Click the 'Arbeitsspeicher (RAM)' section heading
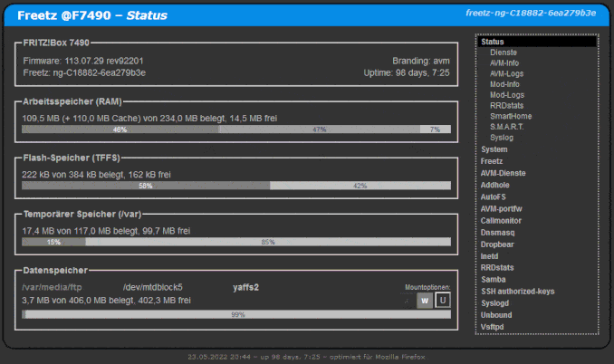This screenshot has width=614, height=364. point(72,101)
